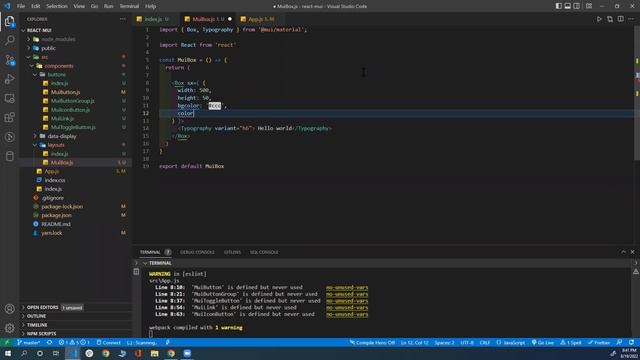The height and width of the screenshot is (360, 640).
Task: Open README.md in explorer
Action: click(56, 224)
